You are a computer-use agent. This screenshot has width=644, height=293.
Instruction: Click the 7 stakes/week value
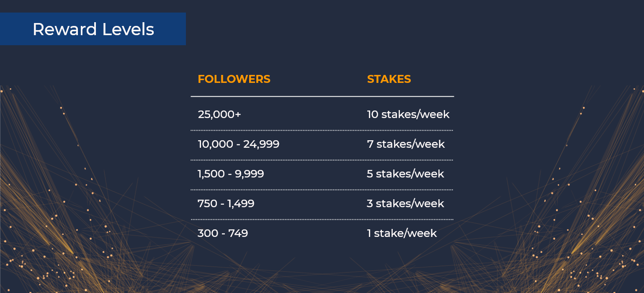(x=406, y=144)
